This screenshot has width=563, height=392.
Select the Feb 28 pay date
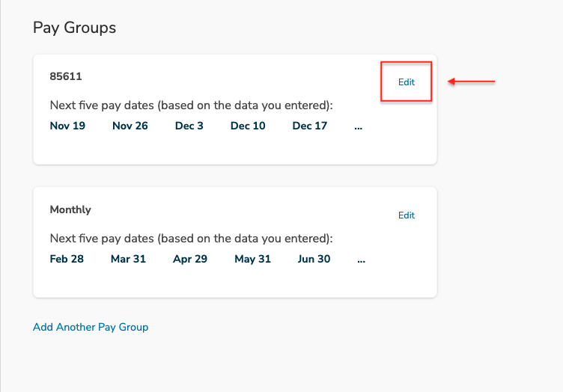tap(67, 259)
